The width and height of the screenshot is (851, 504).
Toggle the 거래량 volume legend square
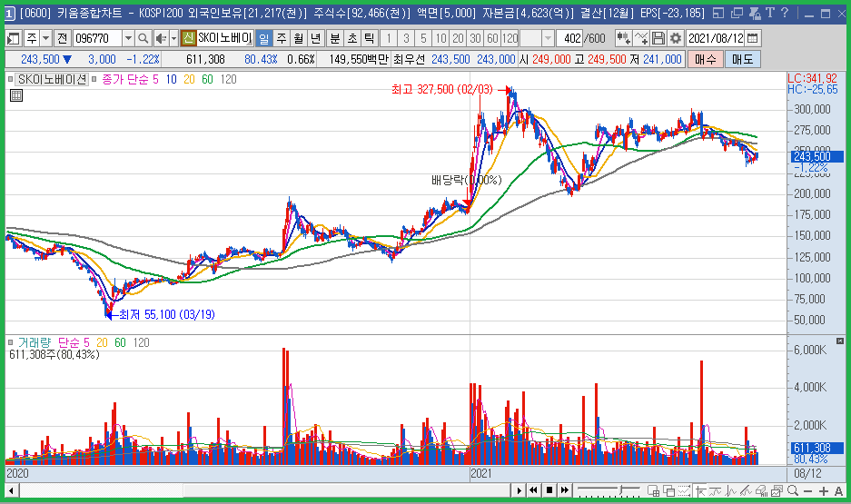click(10, 342)
